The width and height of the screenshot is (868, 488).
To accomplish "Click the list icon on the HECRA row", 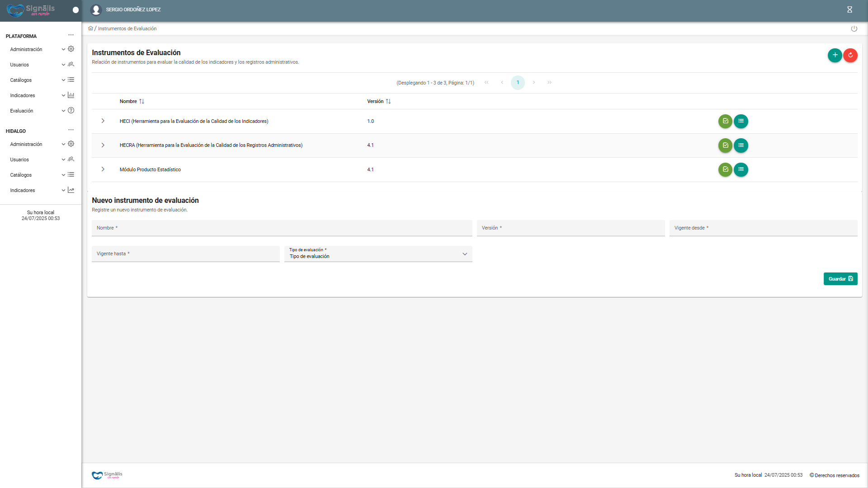I will 741,145.
